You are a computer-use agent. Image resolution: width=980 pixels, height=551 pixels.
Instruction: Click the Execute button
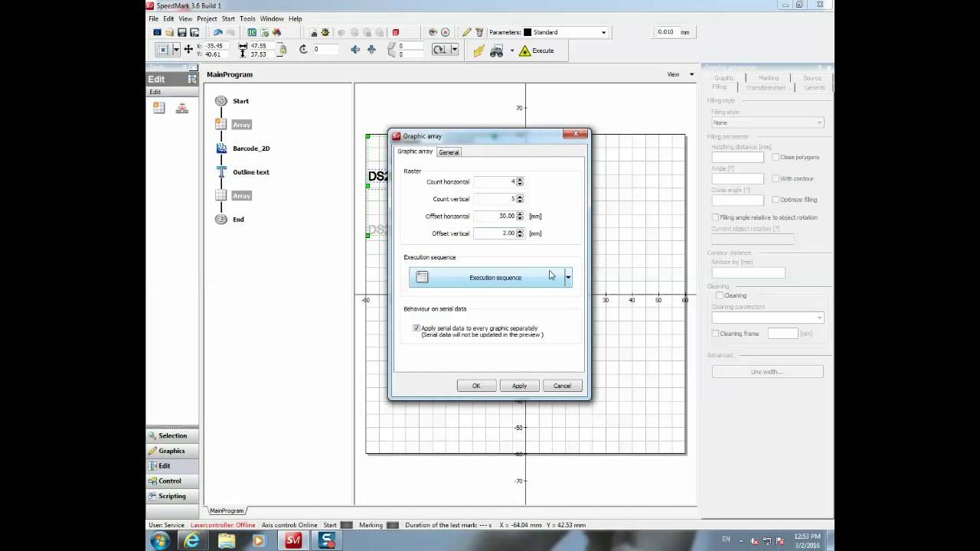(x=537, y=51)
